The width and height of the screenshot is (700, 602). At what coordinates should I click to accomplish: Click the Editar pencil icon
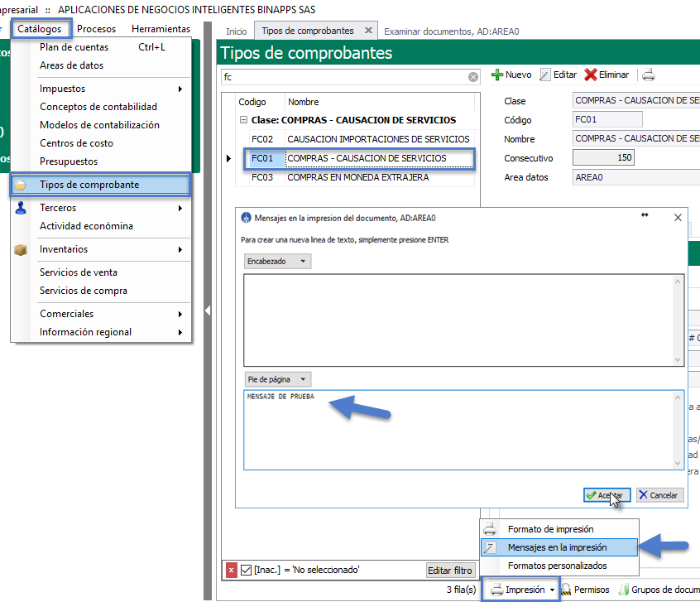(544, 75)
